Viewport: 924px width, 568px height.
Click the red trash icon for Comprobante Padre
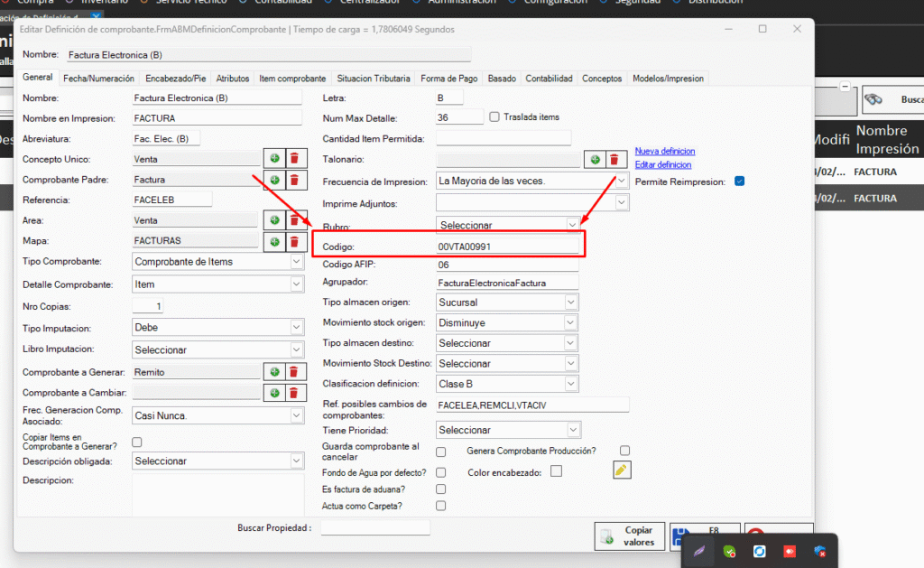point(293,181)
